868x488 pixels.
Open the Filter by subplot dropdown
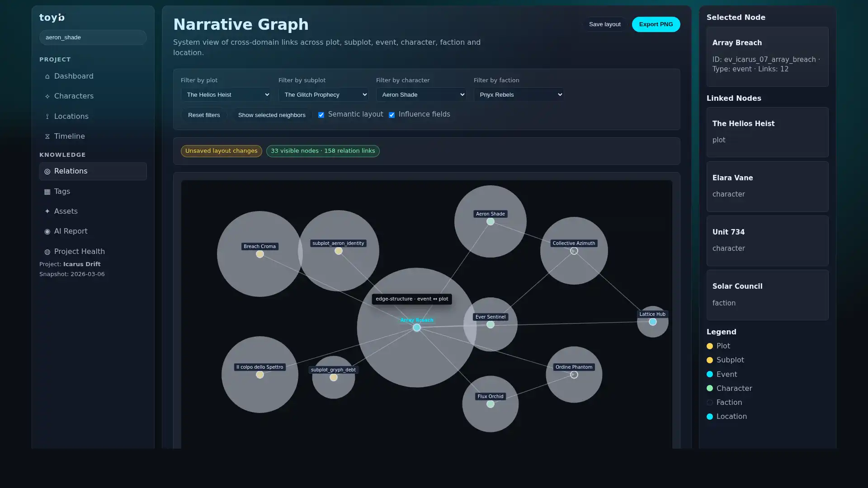coord(323,94)
